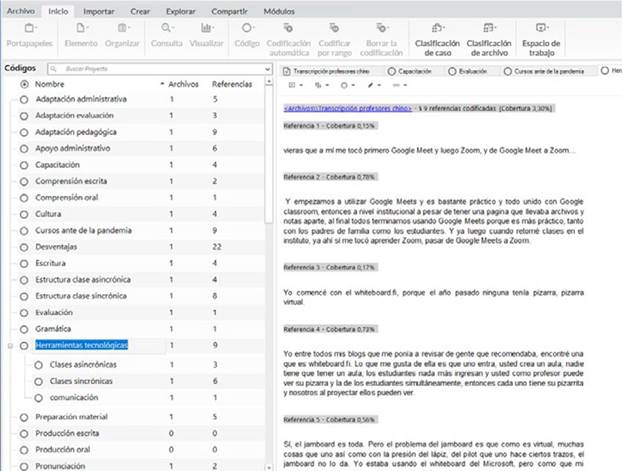
Task: Select radio circle beside Cultura code
Action: pos(24,214)
